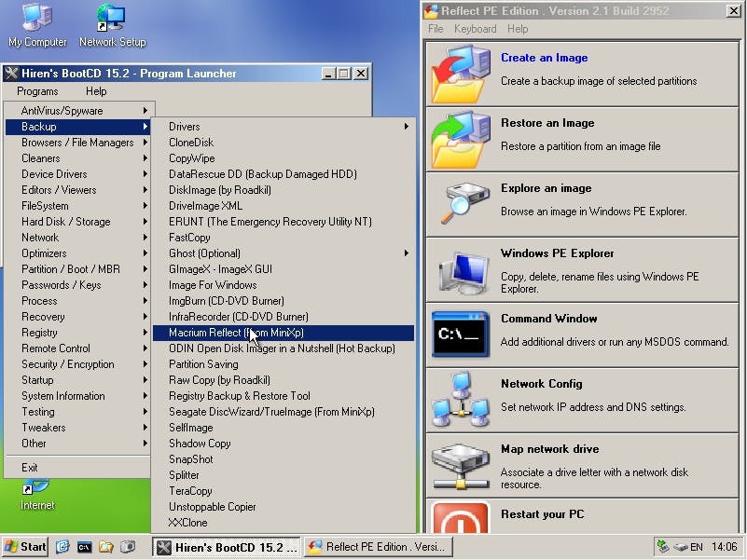The width and height of the screenshot is (747, 560).
Task: Click the network tray icon in system tray
Action: coord(663,546)
